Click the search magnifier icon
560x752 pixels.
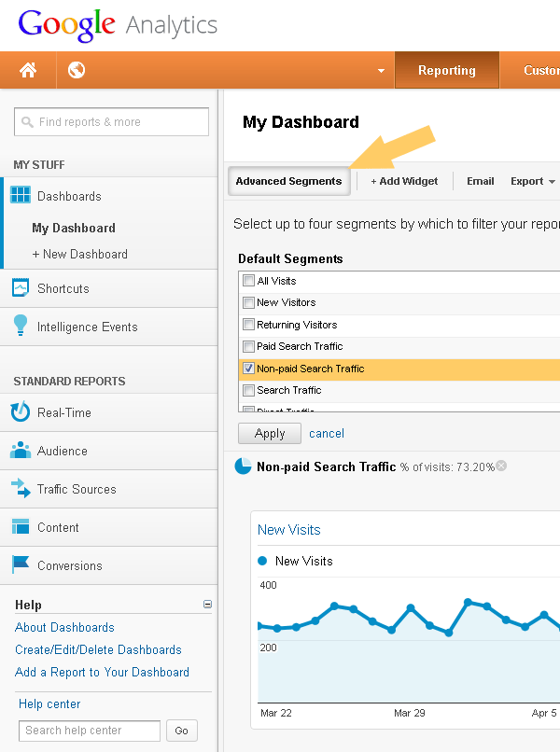click(x=27, y=122)
